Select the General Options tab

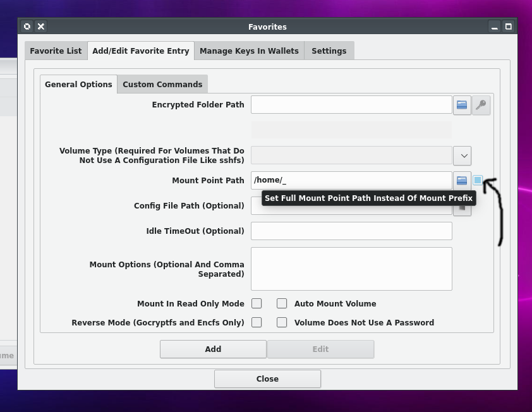point(78,83)
